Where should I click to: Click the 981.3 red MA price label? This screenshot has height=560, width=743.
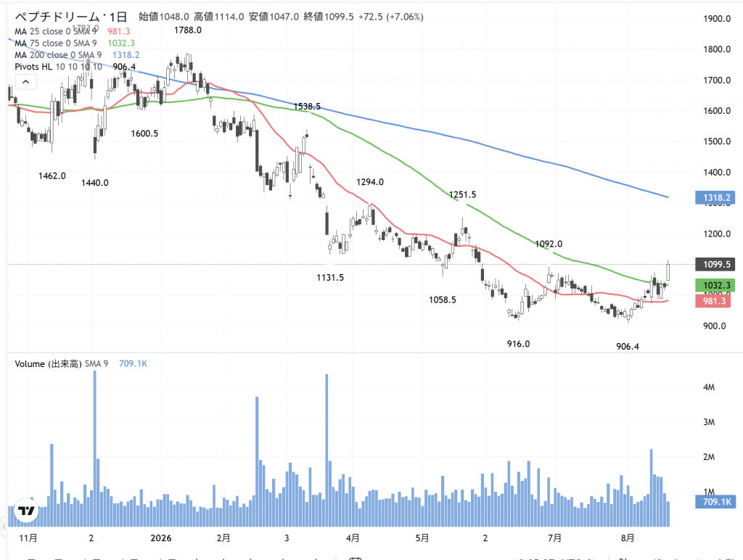[x=713, y=301]
